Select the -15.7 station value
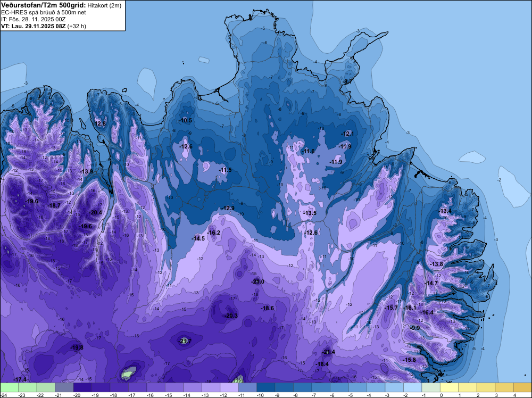 click(392, 308)
